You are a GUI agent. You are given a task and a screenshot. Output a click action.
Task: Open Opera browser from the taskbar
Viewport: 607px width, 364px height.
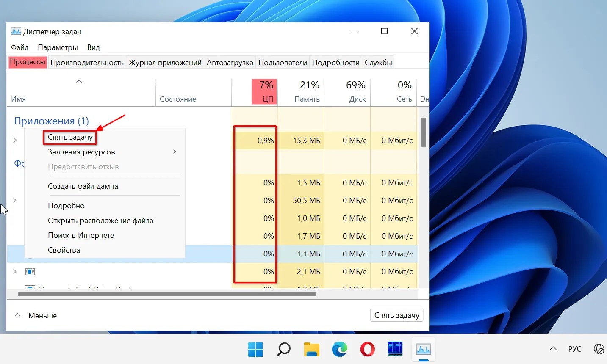coord(367,349)
